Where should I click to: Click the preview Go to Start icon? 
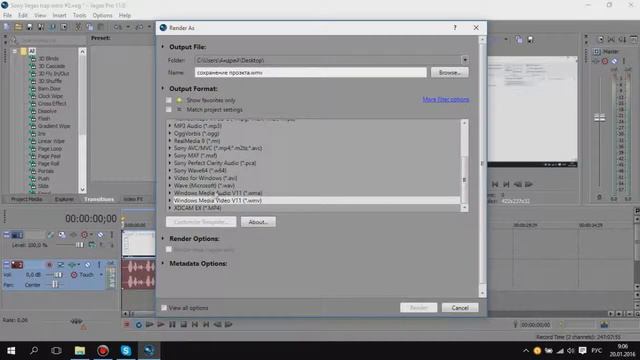(x=495, y=184)
